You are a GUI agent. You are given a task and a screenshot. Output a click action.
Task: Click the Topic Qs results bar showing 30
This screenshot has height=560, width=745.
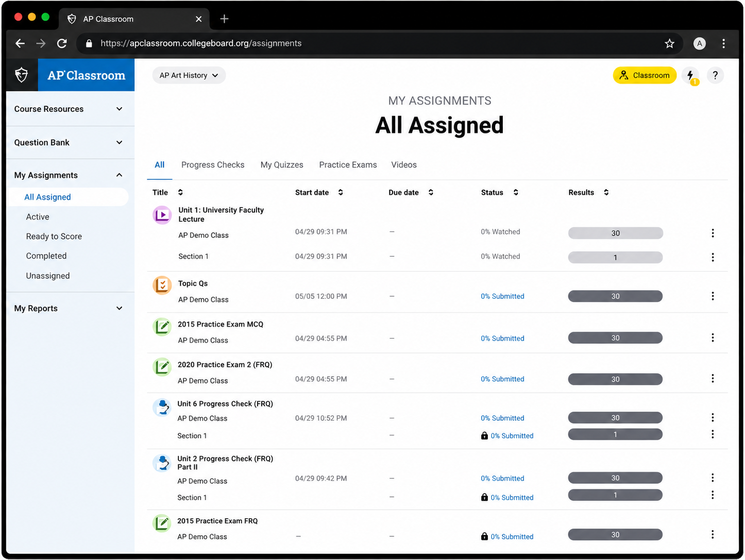click(x=615, y=296)
